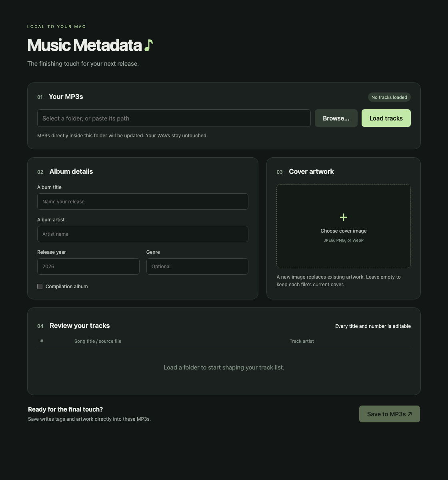
Task: Focus the folder path input field
Action: [x=174, y=118]
